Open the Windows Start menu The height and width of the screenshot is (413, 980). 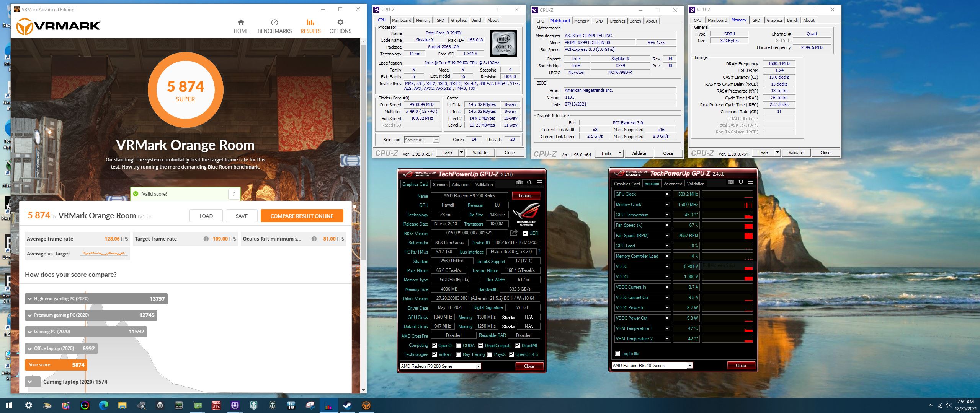click(9, 405)
